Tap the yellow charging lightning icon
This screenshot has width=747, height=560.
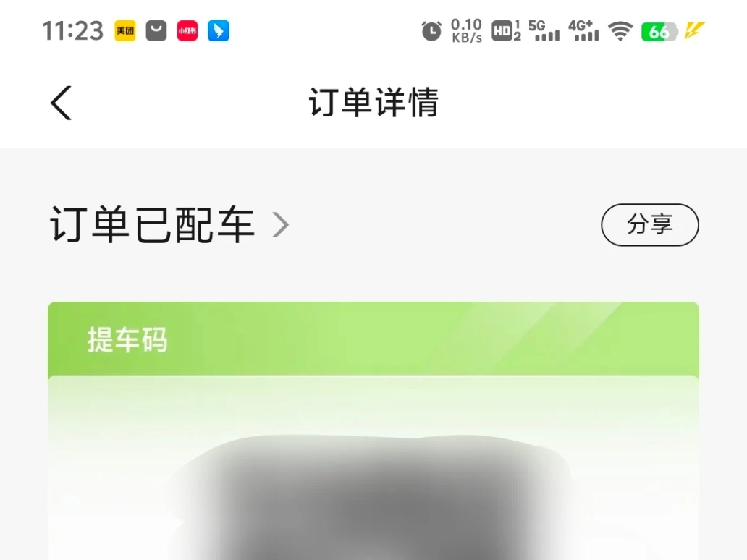pos(693,30)
